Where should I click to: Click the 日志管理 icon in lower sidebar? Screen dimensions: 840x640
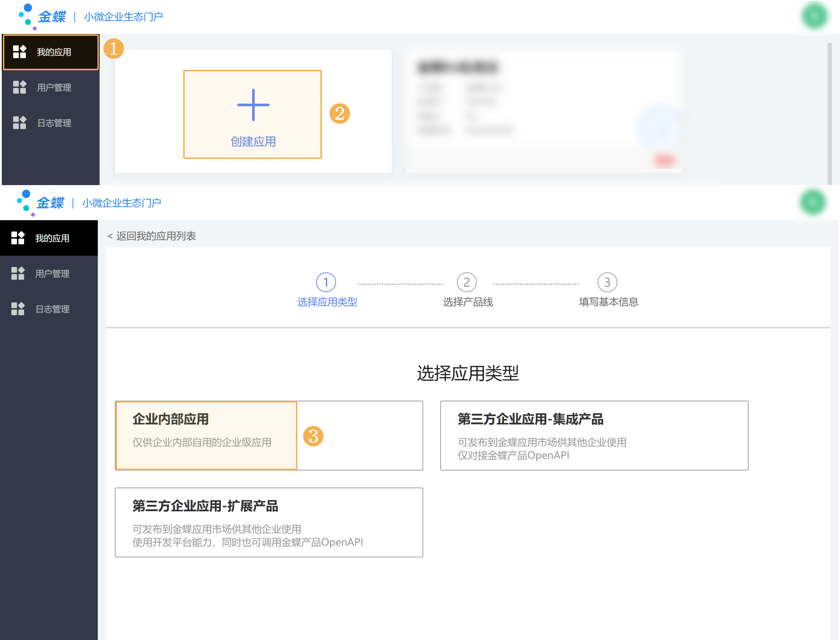18,308
